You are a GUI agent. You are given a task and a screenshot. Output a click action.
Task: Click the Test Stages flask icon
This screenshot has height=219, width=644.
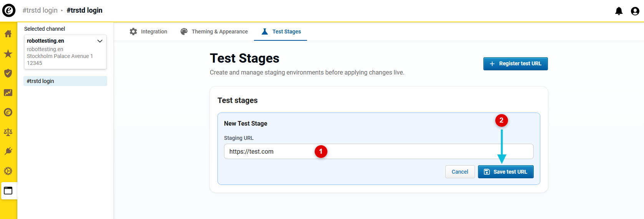coord(265,32)
